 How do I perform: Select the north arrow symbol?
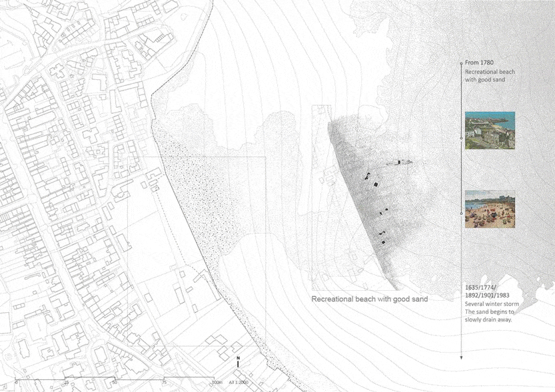238,365
